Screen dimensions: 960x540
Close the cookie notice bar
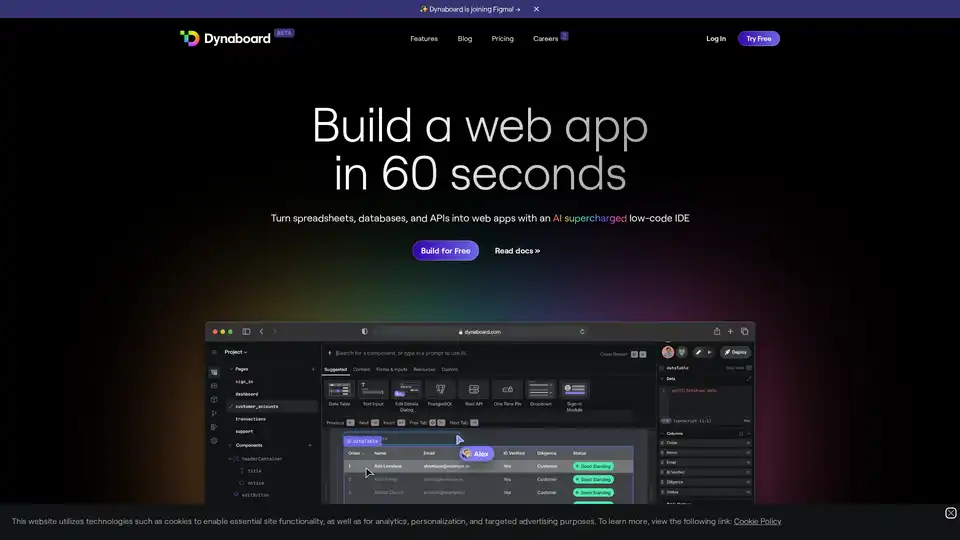[950, 513]
